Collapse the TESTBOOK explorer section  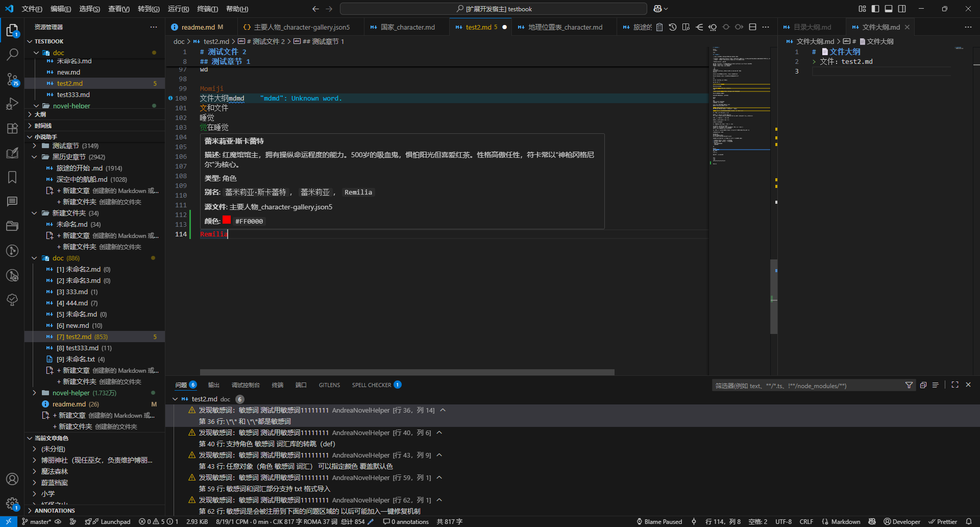(94, 41)
